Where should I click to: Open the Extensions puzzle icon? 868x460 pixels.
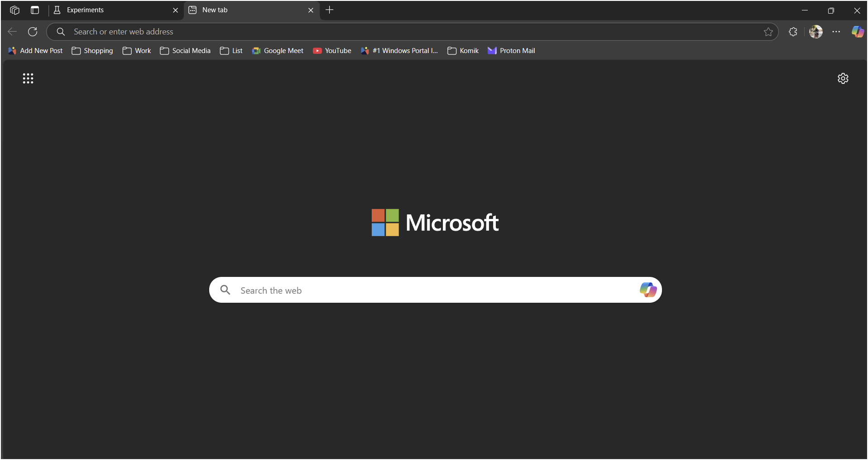click(x=793, y=32)
